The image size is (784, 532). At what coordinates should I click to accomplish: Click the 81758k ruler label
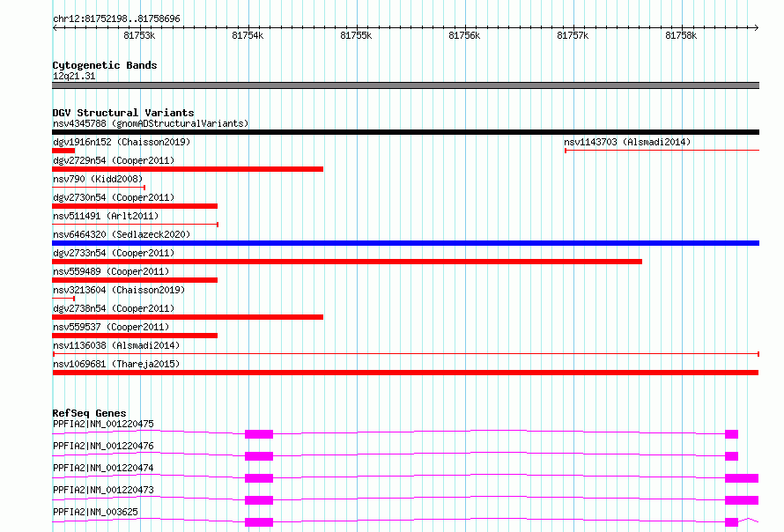(x=681, y=35)
